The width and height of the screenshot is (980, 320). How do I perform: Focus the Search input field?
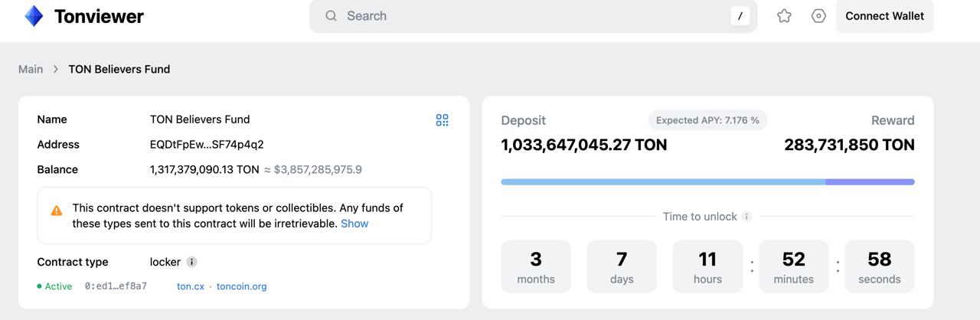click(x=533, y=16)
